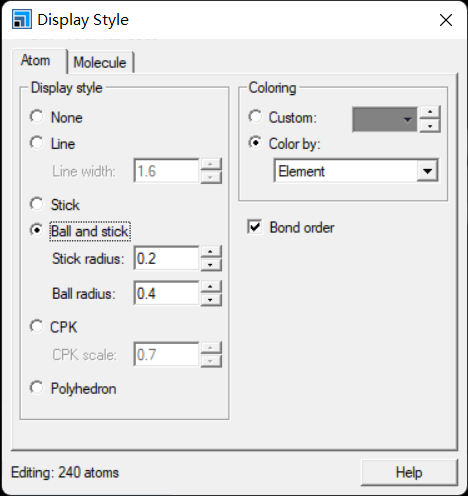Close the Display Style dialog

click(446, 20)
